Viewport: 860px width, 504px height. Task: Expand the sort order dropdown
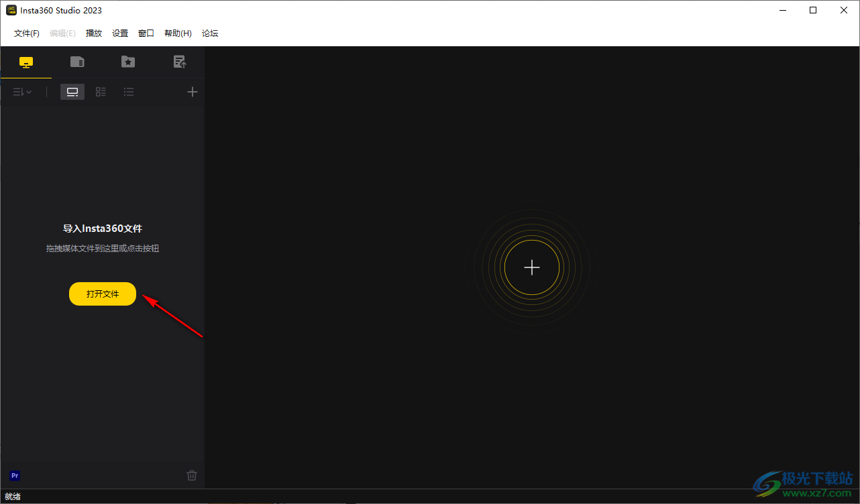click(22, 92)
